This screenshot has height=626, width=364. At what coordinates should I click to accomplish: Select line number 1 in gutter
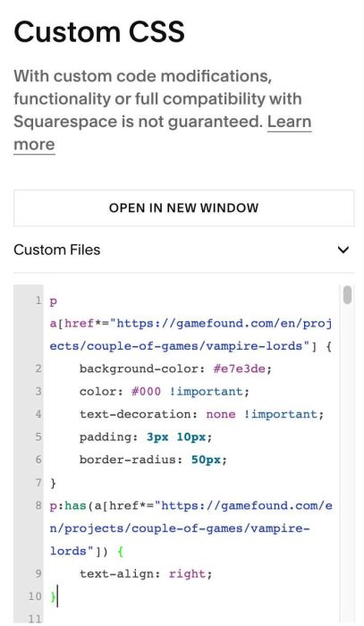38,300
